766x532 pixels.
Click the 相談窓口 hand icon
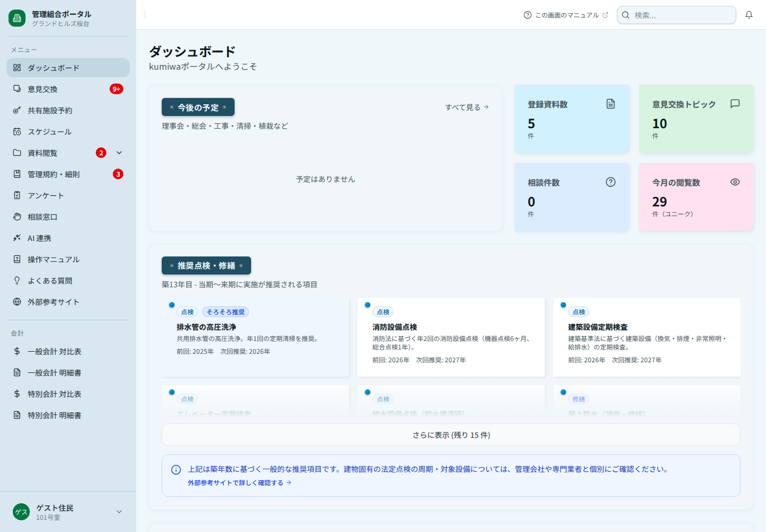pyautogui.click(x=17, y=217)
